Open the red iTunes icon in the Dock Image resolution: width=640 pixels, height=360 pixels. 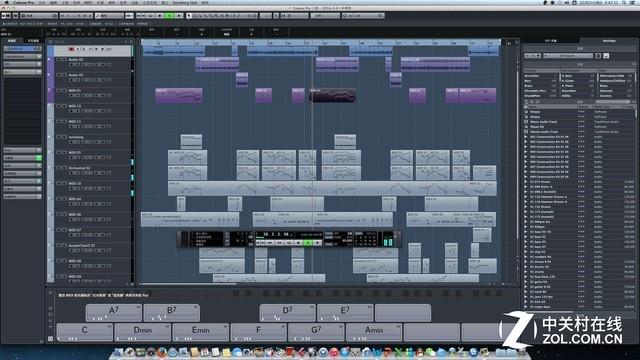coord(334,352)
